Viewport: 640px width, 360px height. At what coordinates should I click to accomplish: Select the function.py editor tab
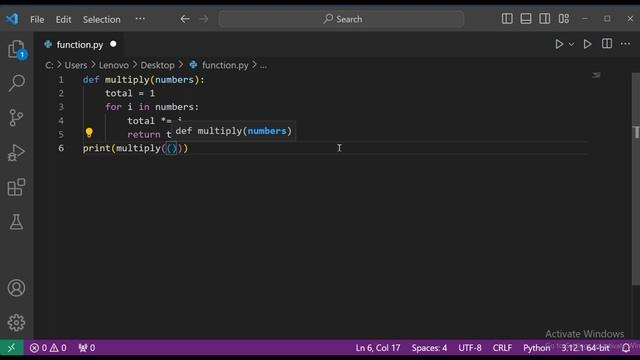80,44
